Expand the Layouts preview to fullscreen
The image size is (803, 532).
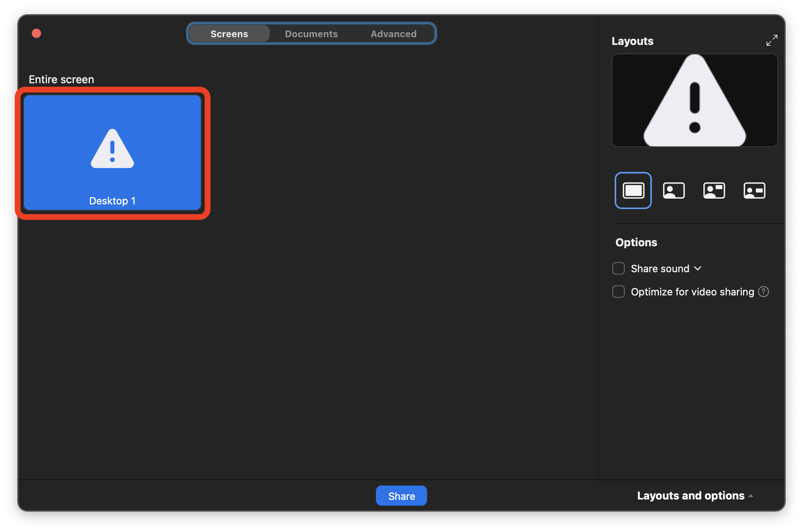(x=772, y=40)
